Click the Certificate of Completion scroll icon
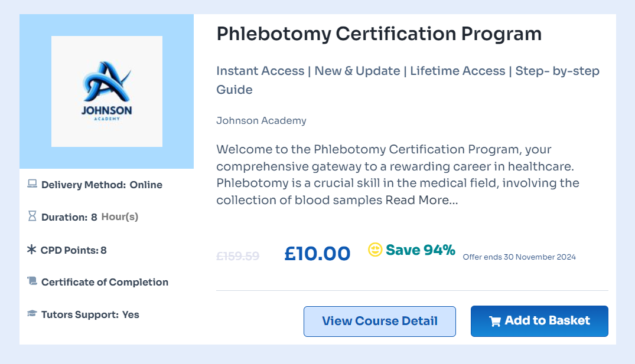635x364 pixels. 33,282
